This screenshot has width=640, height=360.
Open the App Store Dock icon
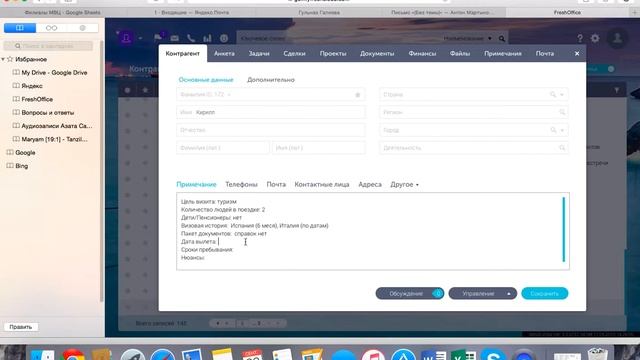403,355
